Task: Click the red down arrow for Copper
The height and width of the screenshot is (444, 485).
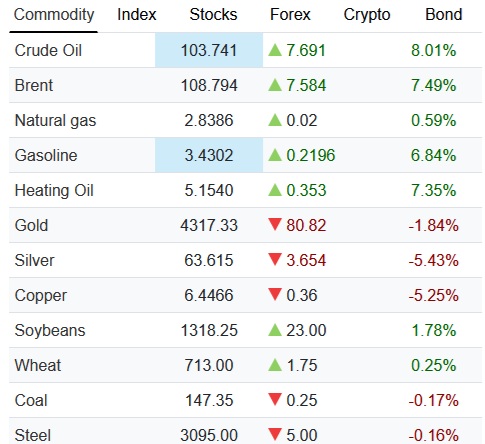Action: 275,294
